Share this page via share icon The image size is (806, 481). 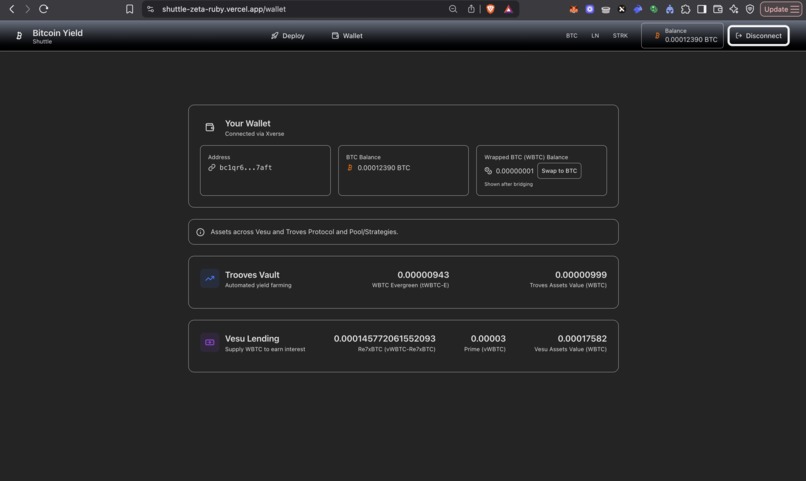(471, 9)
